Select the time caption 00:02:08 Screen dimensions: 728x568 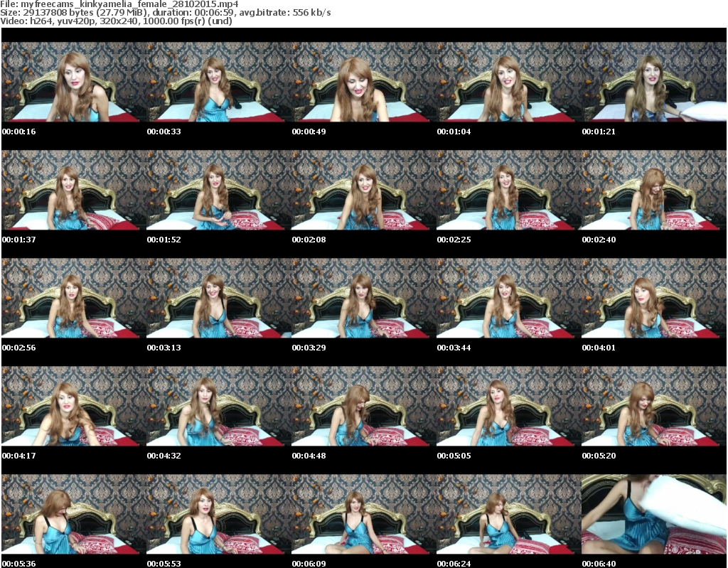[309, 240]
